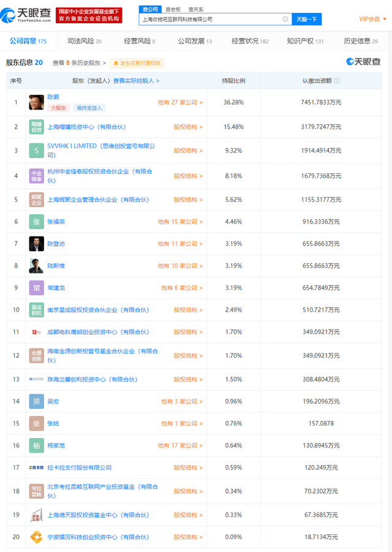
Task: Click the help icon beside 认缴出资额
Action: click(337, 81)
